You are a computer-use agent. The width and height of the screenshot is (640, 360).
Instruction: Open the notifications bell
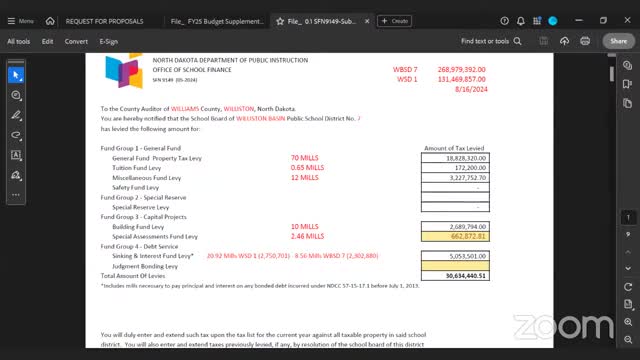[x=520, y=21]
